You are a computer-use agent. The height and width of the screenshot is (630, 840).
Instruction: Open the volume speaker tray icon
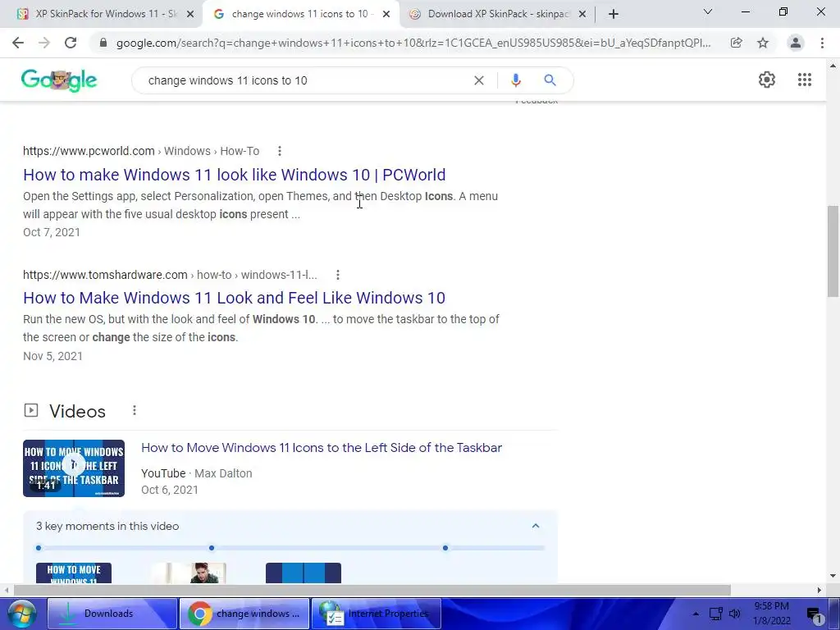tap(735, 614)
